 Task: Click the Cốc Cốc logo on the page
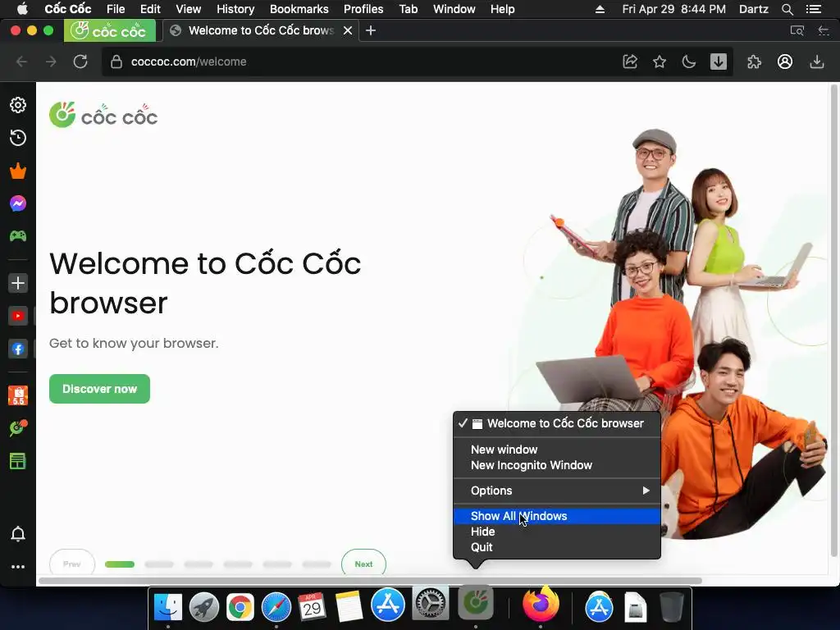click(103, 115)
